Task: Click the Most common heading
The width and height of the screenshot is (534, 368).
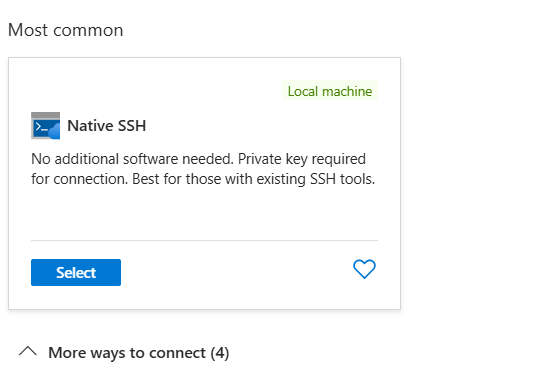Action: 65,30
